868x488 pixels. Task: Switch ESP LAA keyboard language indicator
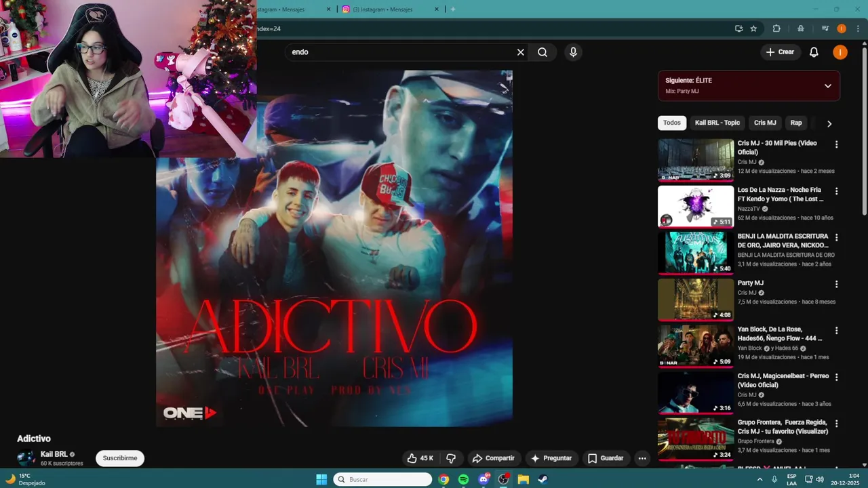pos(792,479)
